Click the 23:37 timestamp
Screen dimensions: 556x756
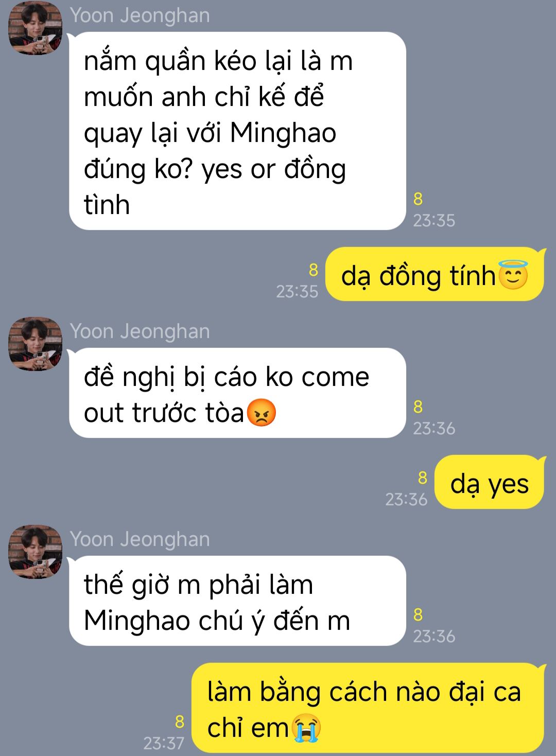point(164,743)
